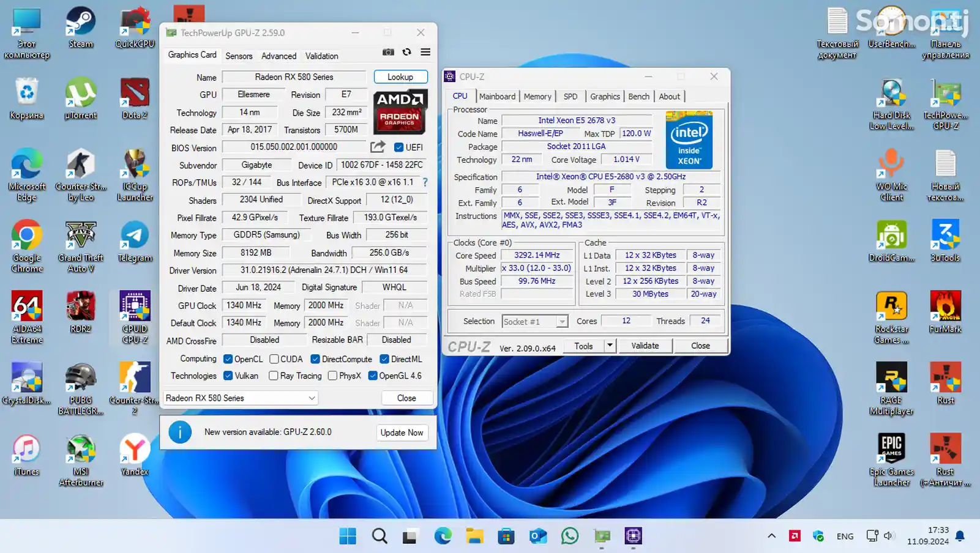Show hidden system tray icons
Image resolution: width=980 pixels, height=553 pixels.
771,536
